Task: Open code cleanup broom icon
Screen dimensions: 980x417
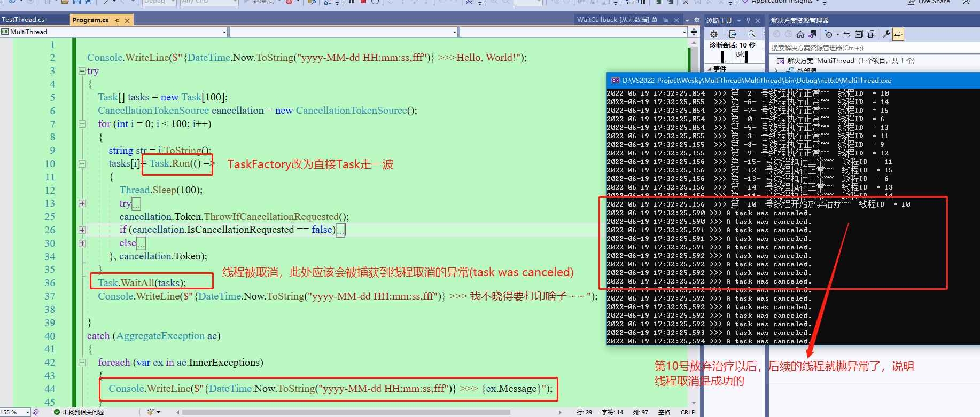Action: point(151,412)
